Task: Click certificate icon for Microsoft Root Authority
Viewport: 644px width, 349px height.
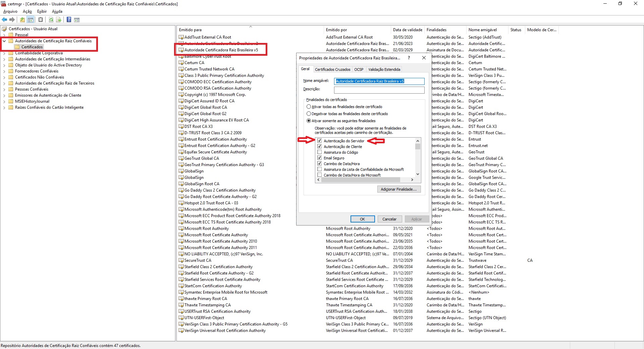Action: click(x=181, y=229)
